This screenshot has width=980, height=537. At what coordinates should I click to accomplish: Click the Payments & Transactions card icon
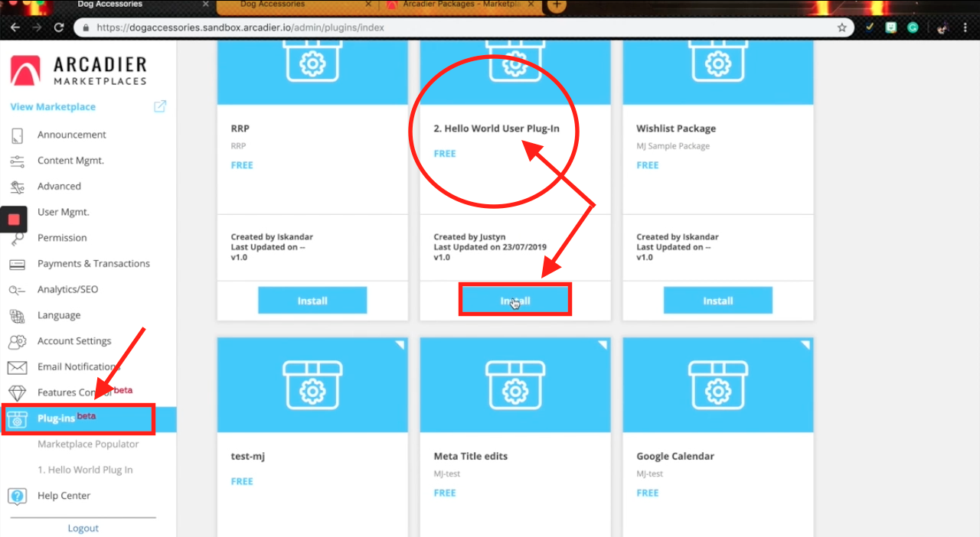coord(17,264)
